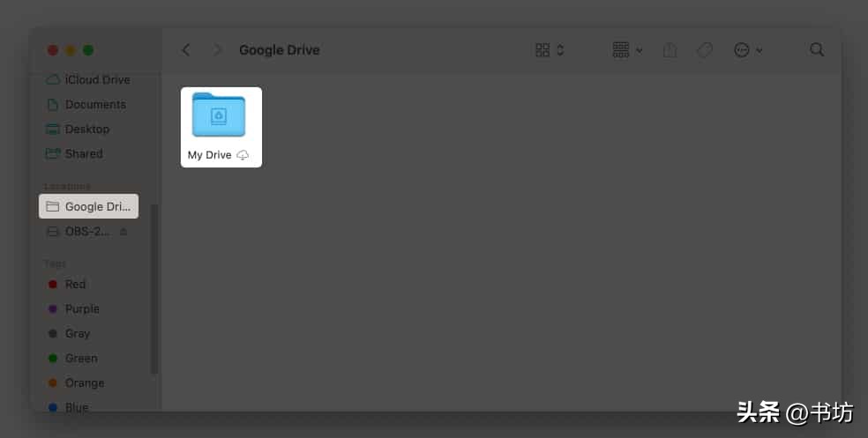The image size is (868, 438).
Task: Click the sidebar vertical scrollbar
Action: point(154,289)
